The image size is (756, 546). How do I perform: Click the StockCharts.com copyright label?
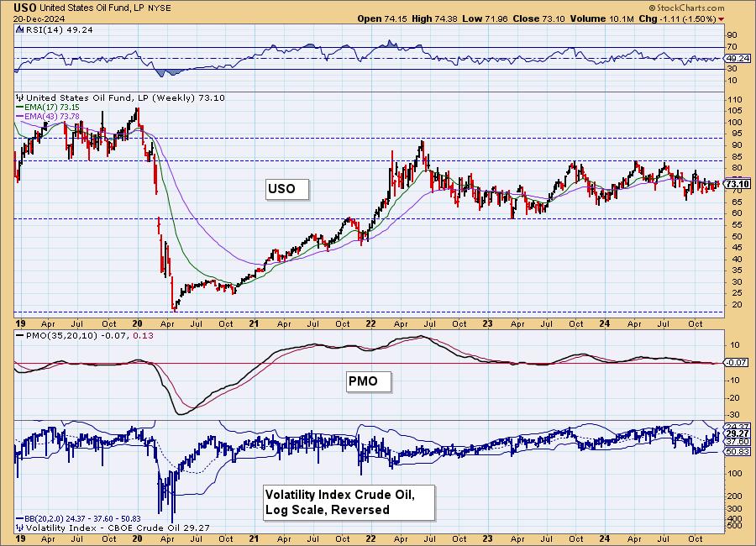pos(686,8)
